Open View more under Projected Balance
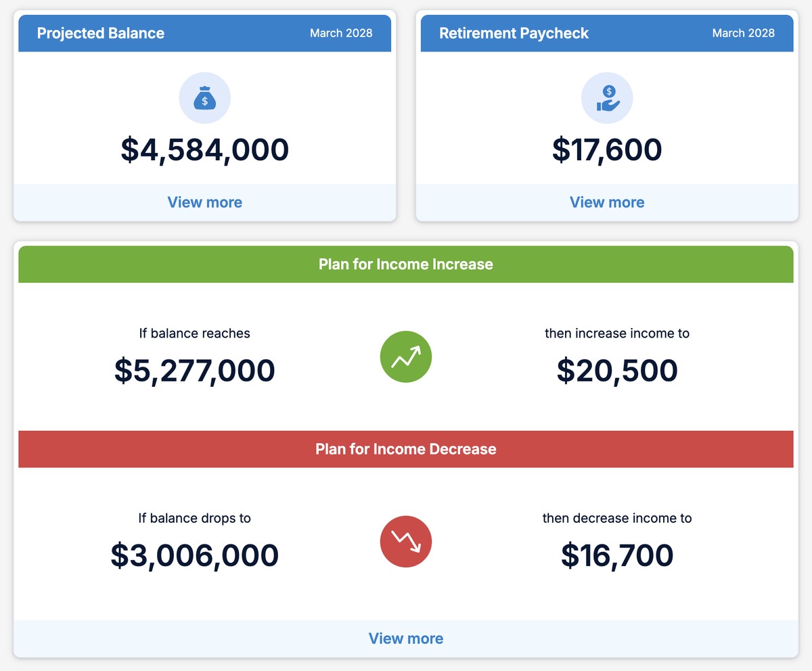The height and width of the screenshot is (671, 812). pos(204,202)
